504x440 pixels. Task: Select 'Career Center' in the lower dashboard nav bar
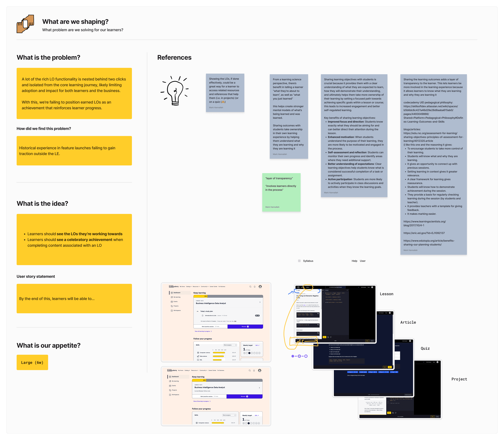point(212,370)
